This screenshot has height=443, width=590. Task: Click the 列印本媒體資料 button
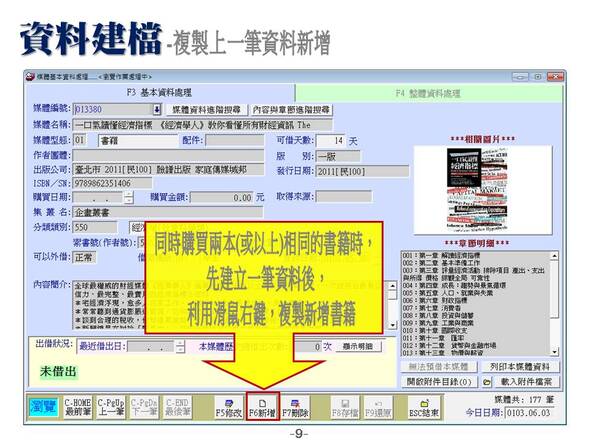(520, 367)
